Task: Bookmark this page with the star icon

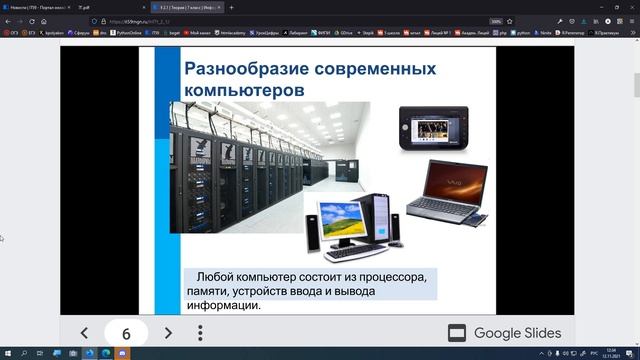Action: click(x=509, y=21)
